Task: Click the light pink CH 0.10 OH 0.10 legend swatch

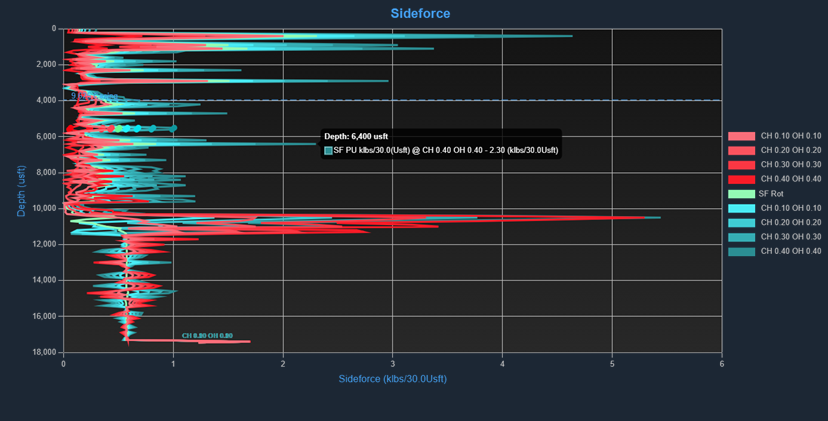Action: [x=741, y=136]
